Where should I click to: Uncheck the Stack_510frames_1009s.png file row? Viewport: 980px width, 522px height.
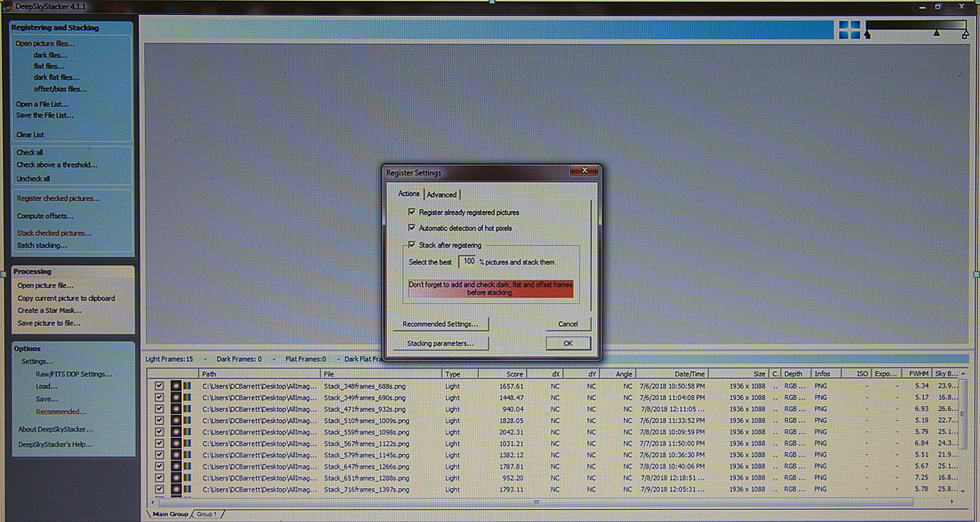(x=159, y=421)
